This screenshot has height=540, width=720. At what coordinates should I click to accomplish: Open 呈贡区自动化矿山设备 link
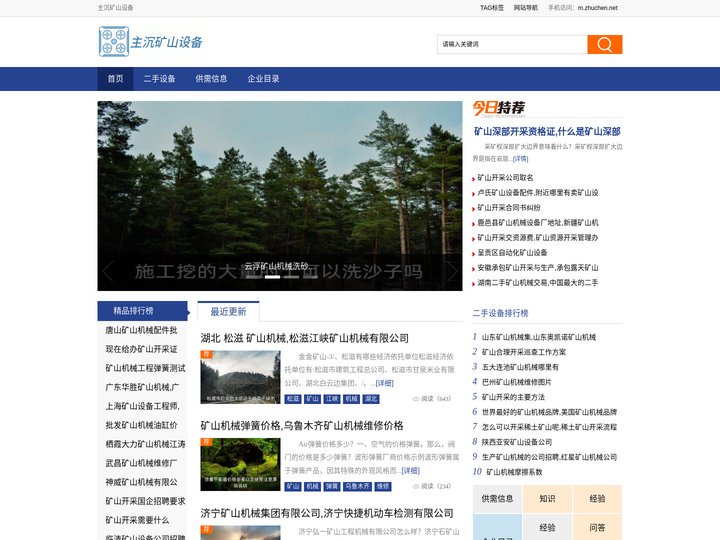pos(512,253)
